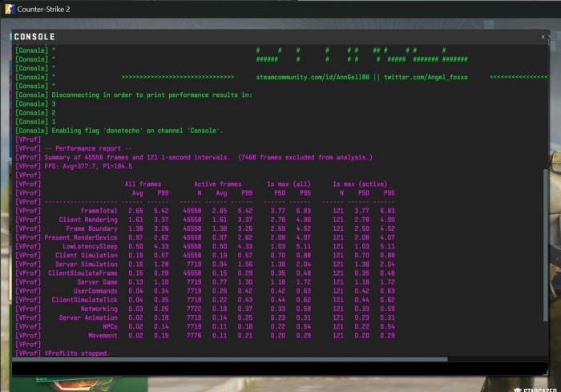Viewport: 561px width, 392px height.
Task: Click the console countdown line '1'
Action: 54,122
